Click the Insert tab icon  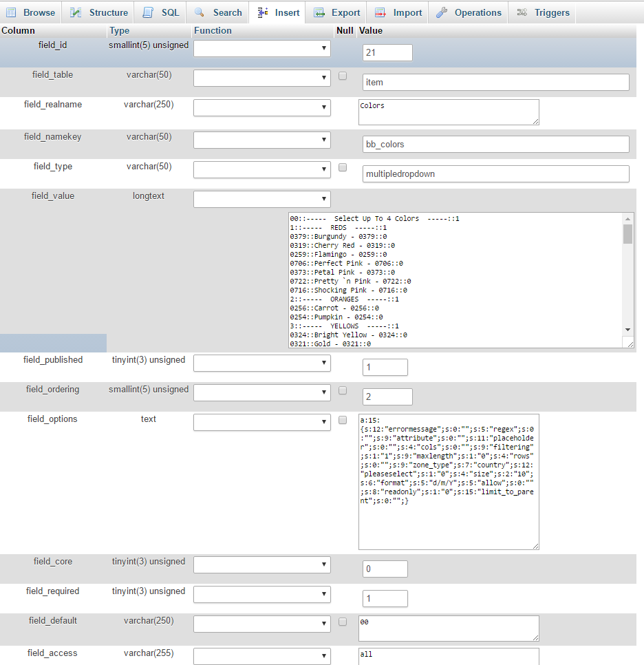click(263, 12)
